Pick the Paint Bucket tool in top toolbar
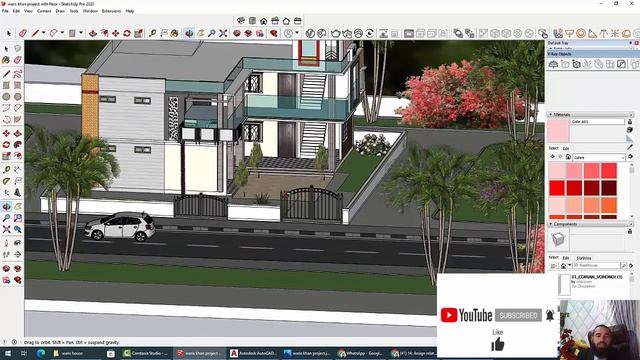The height and width of the screenshot is (360, 640). (x=175, y=33)
